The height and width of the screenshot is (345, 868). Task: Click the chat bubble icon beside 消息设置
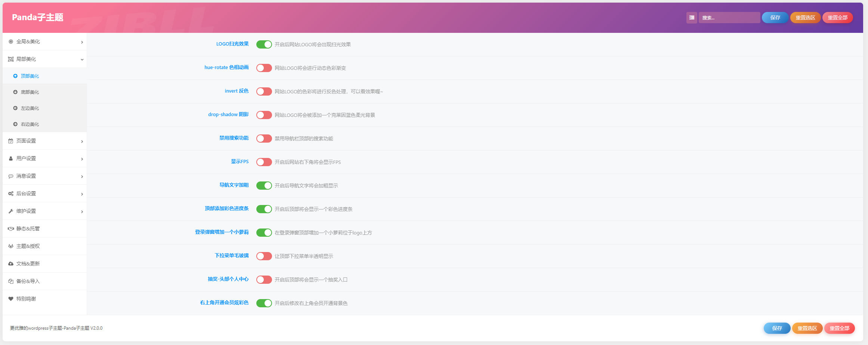tap(11, 176)
